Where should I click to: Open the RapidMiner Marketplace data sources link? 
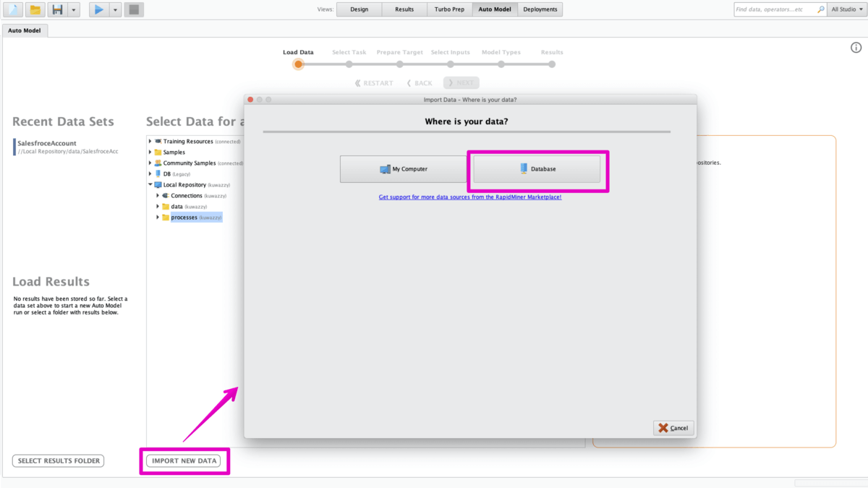(470, 197)
